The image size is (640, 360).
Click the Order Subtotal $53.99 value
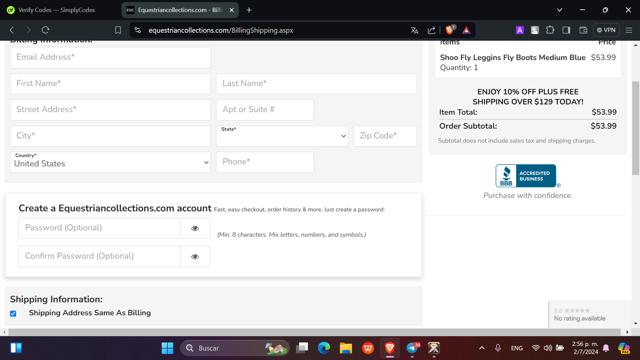pyautogui.click(x=603, y=126)
